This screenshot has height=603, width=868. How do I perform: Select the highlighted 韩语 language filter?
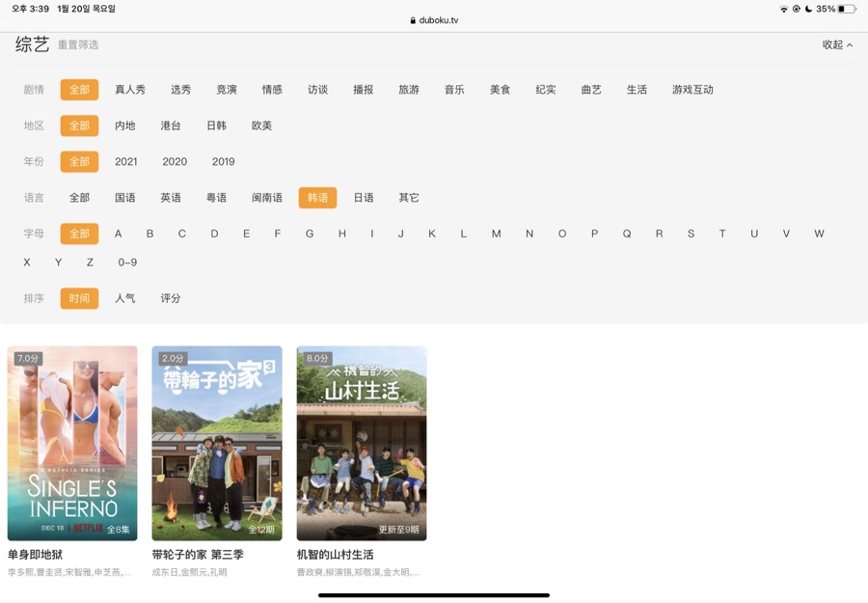(x=317, y=198)
